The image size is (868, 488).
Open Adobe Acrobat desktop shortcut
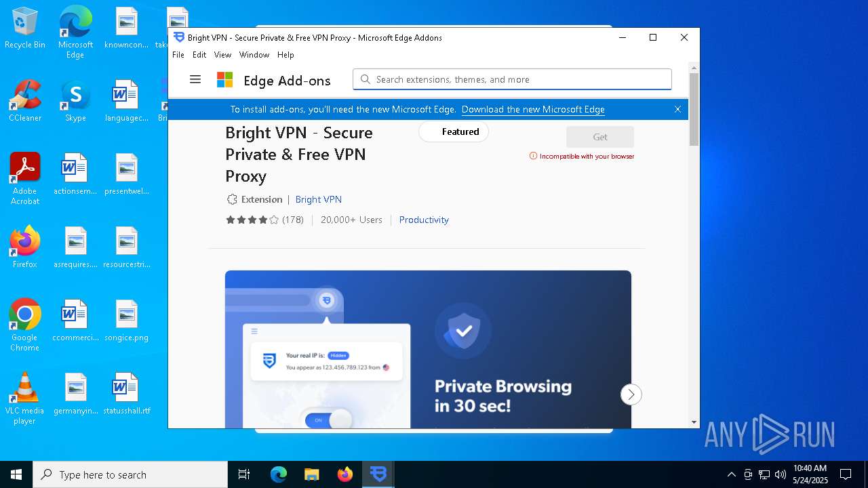pos(25,180)
